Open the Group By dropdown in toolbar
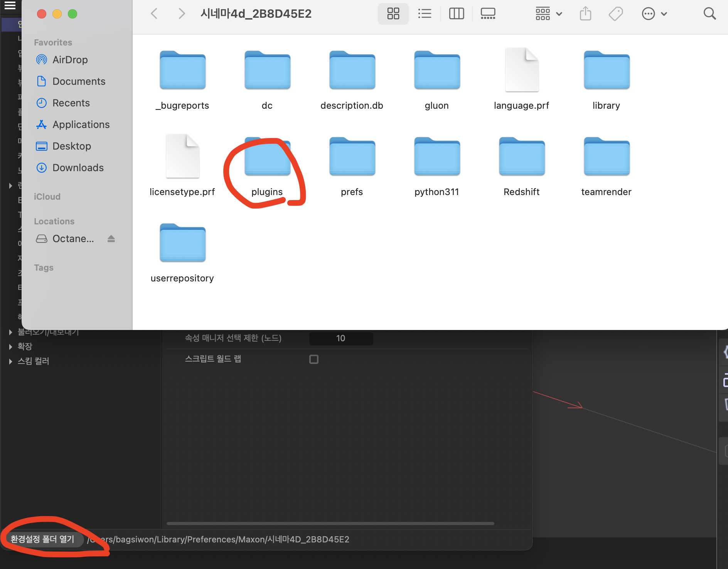Viewport: 728px width, 569px height. tap(548, 14)
